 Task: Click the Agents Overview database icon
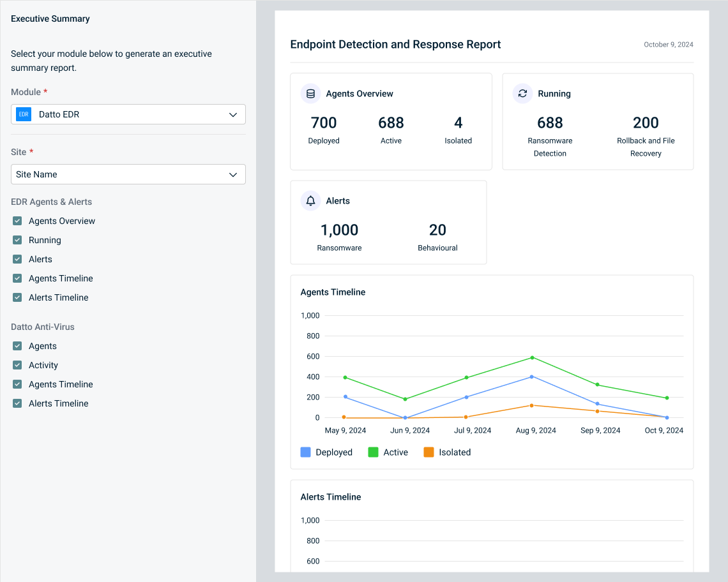pyautogui.click(x=310, y=94)
